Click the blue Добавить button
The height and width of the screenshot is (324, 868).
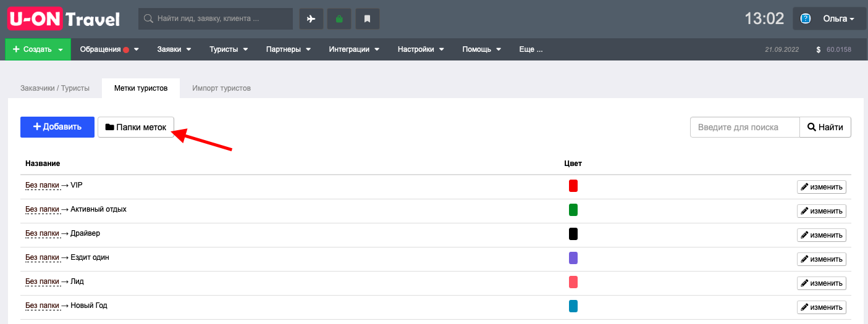(x=57, y=127)
